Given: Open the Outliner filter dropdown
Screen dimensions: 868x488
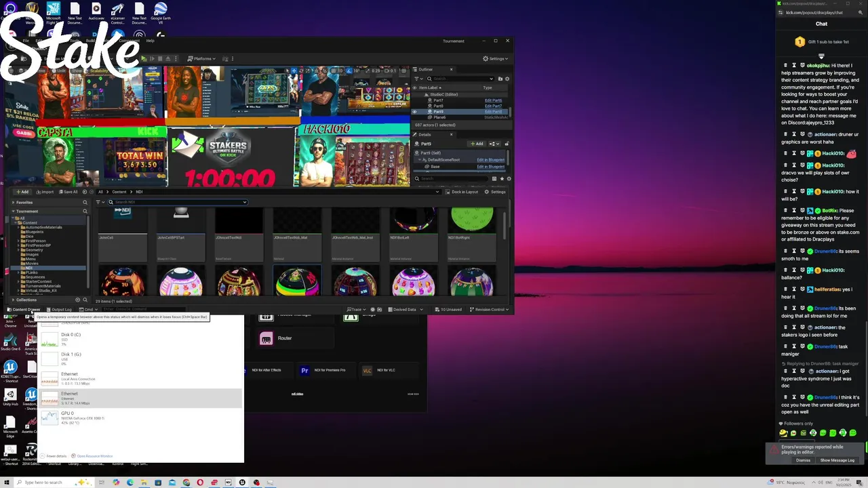Looking at the screenshot, I should coord(418,79).
